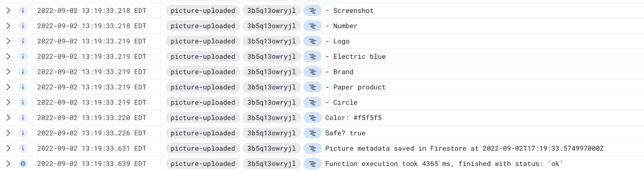Click info severity icon on Number row

[23, 26]
